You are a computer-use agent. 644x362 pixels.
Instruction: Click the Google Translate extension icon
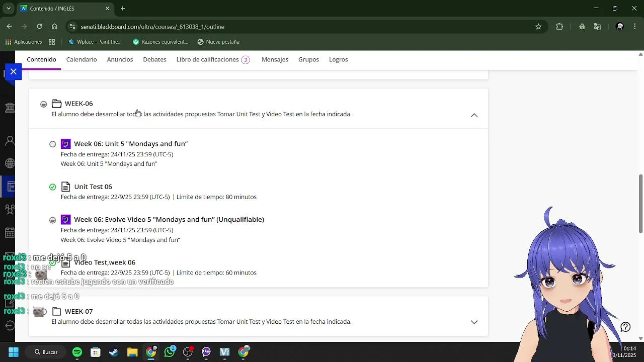click(x=597, y=27)
